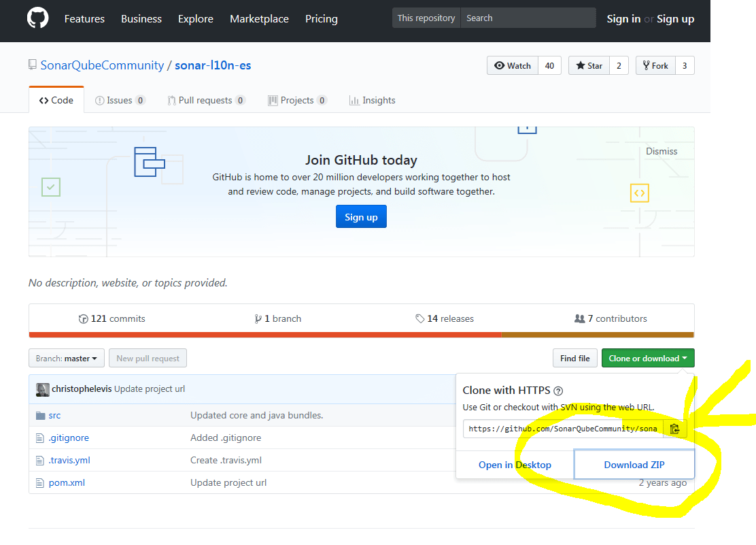The width and height of the screenshot is (756, 545).
Task: Click the fork icon on the Fork button
Action: (x=646, y=65)
